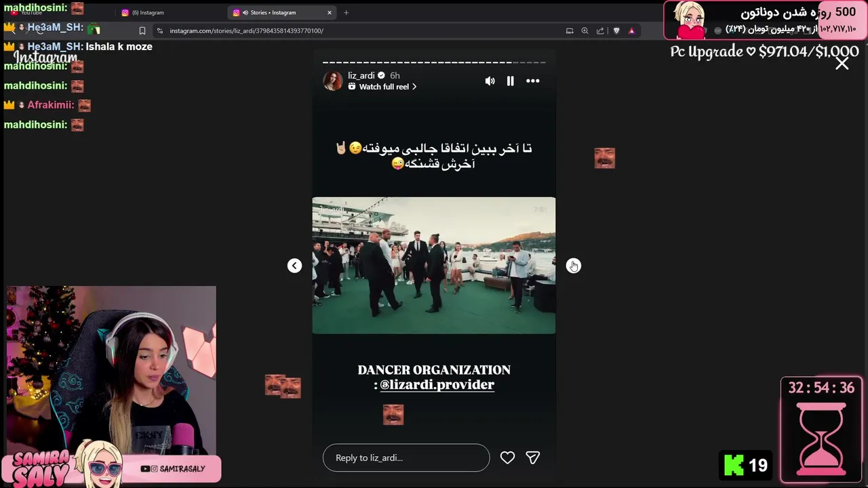Open the liz_ardi profile picture

coord(333,81)
